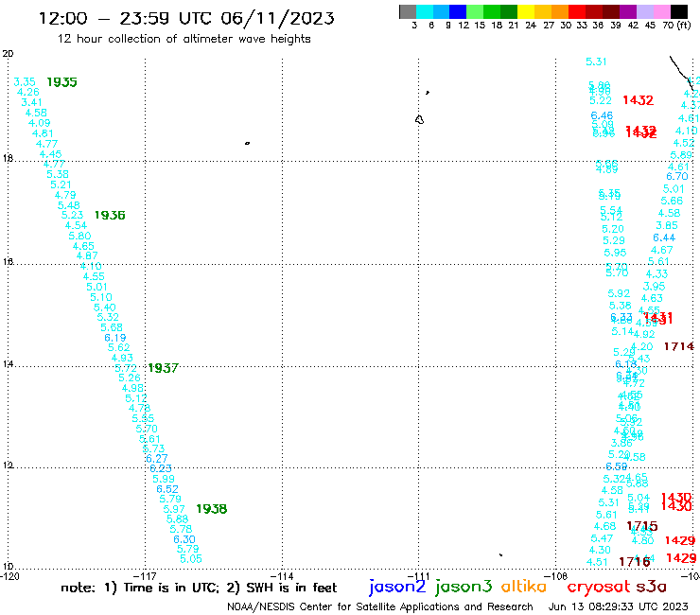Click the '4.51' value at bottom right
The image size is (700, 615).
click(597, 562)
